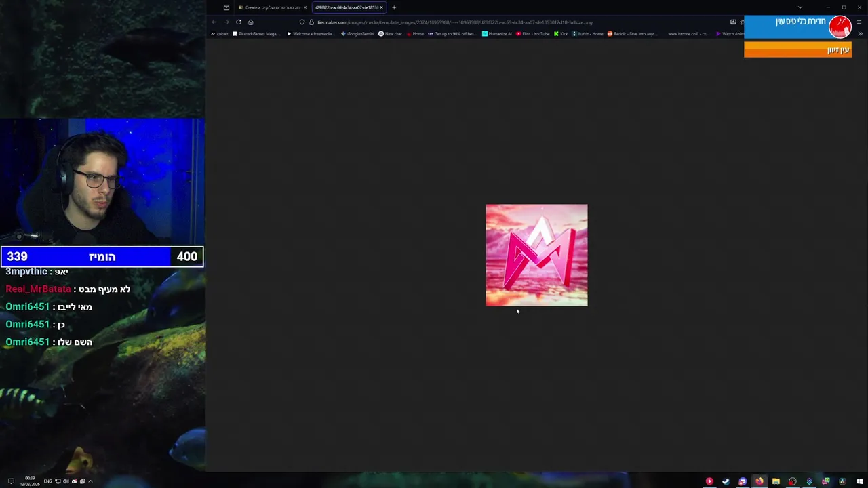Open Firefox from the taskbar

click(x=759, y=481)
